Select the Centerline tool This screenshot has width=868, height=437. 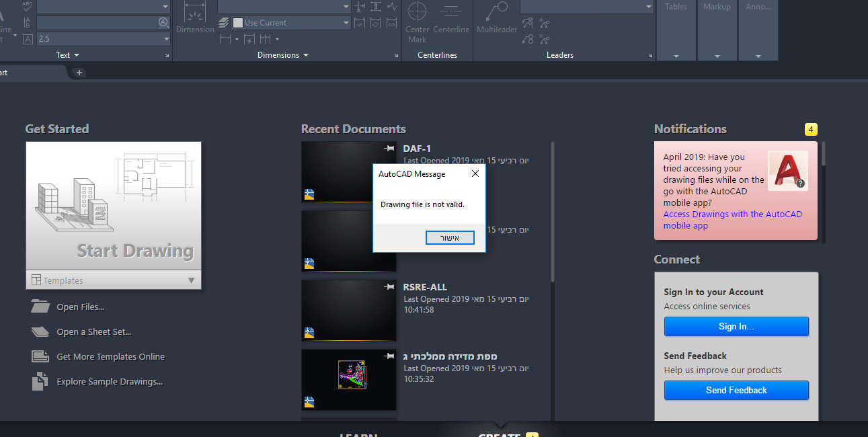click(451, 18)
